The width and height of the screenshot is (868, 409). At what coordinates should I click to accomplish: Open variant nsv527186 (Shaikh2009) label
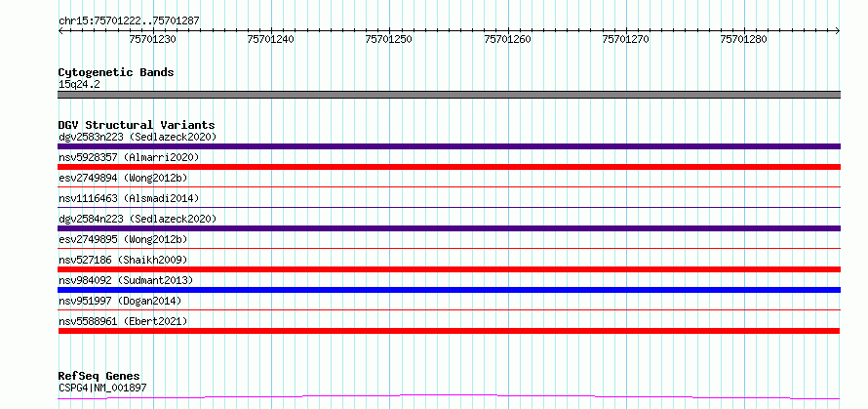(123, 260)
